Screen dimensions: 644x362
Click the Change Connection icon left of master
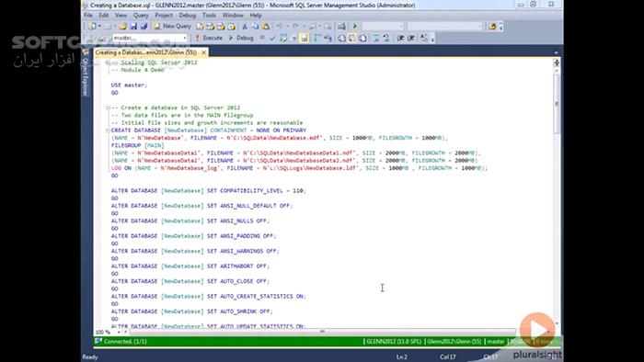102,38
